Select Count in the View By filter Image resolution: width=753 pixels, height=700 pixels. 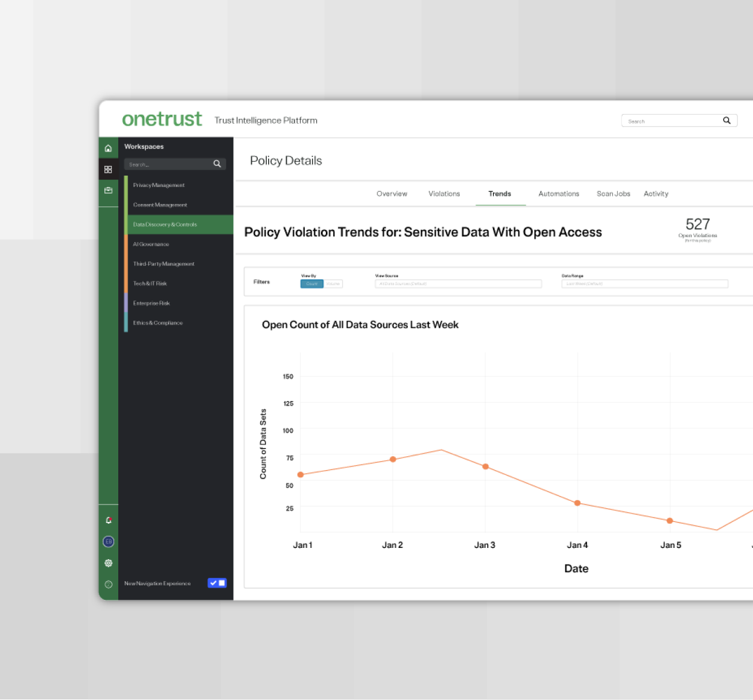(311, 284)
